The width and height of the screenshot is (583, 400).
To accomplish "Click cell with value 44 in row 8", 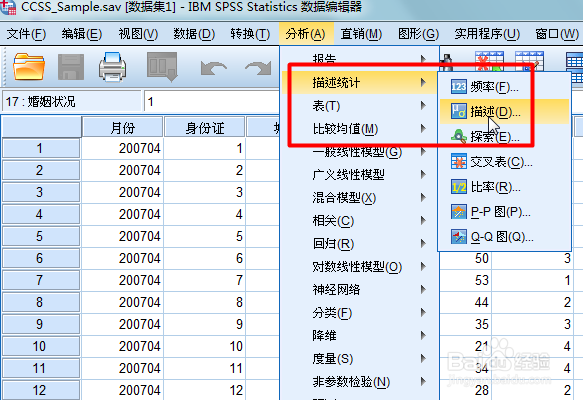I will point(466,302).
